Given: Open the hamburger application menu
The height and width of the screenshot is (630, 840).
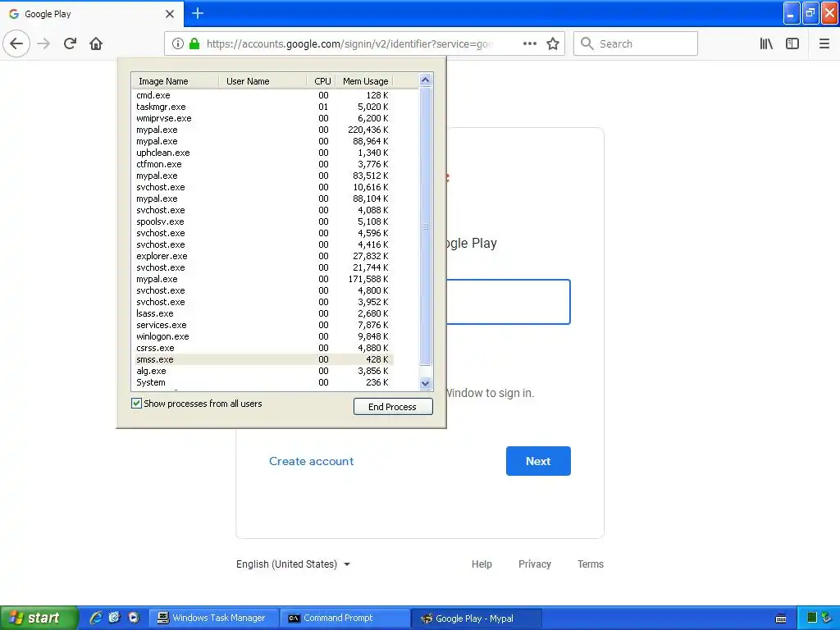Looking at the screenshot, I should point(824,44).
